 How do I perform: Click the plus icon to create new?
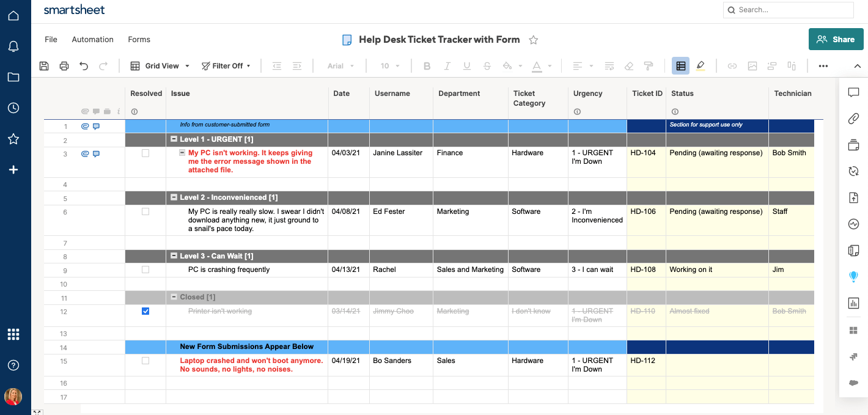click(x=13, y=170)
